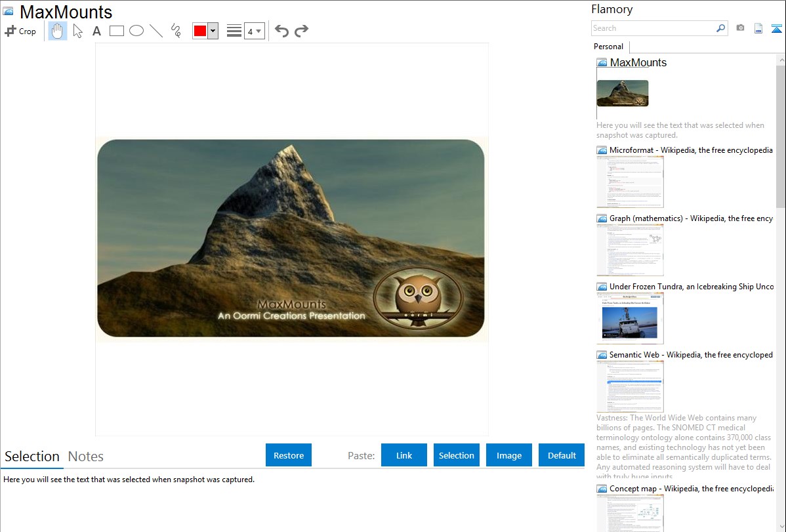Open the Graph (mathematics) snapshot title
This screenshot has height=532, width=786.
click(691, 218)
